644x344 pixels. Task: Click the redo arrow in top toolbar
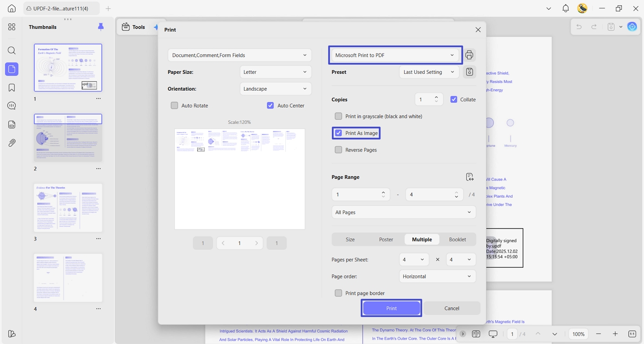coord(593,27)
